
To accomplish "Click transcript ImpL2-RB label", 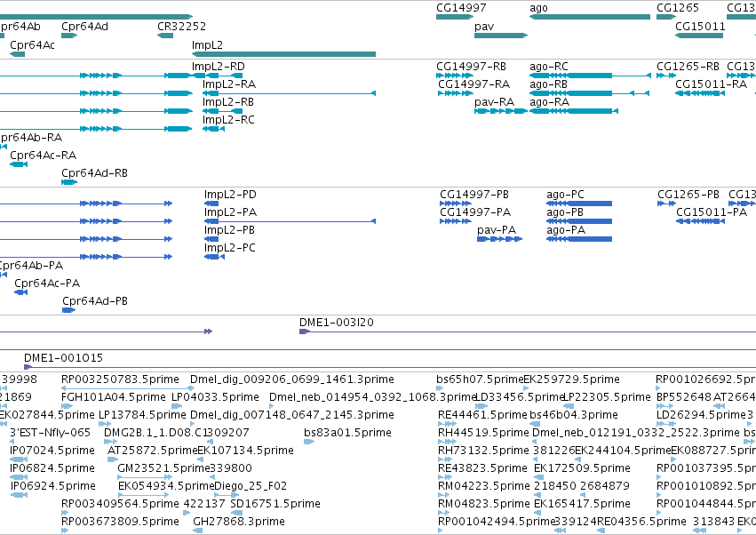I will [228, 102].
